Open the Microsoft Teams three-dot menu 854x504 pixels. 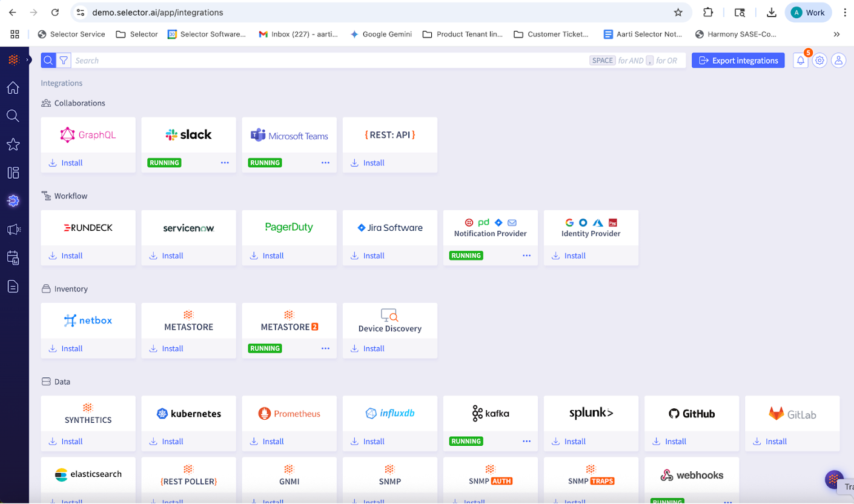coord(325,163)
